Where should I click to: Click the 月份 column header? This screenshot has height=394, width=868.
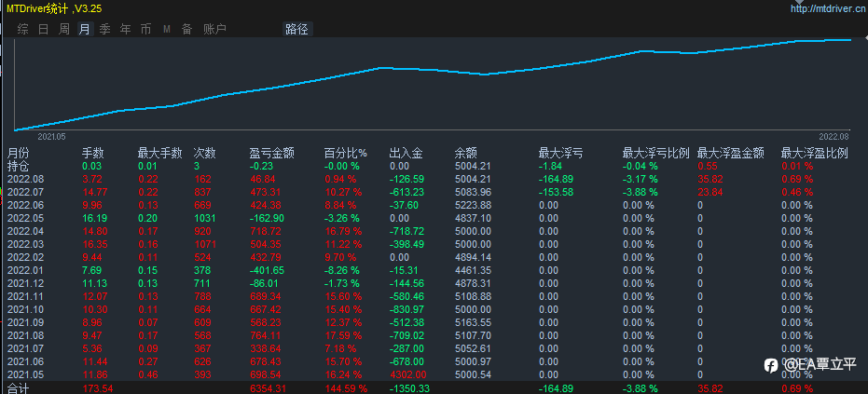[17, 154]
